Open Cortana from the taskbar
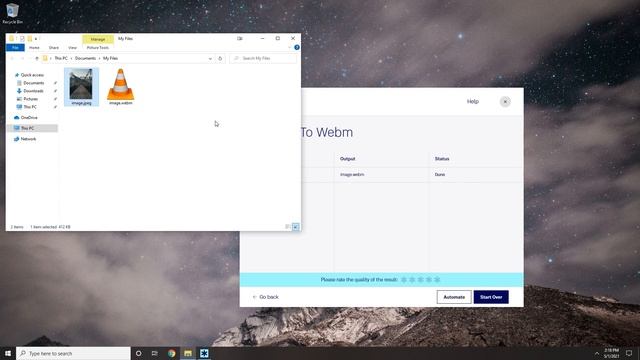Image resolution: width=640 pixels, height=360 pixels. click(x=138, y=353)
